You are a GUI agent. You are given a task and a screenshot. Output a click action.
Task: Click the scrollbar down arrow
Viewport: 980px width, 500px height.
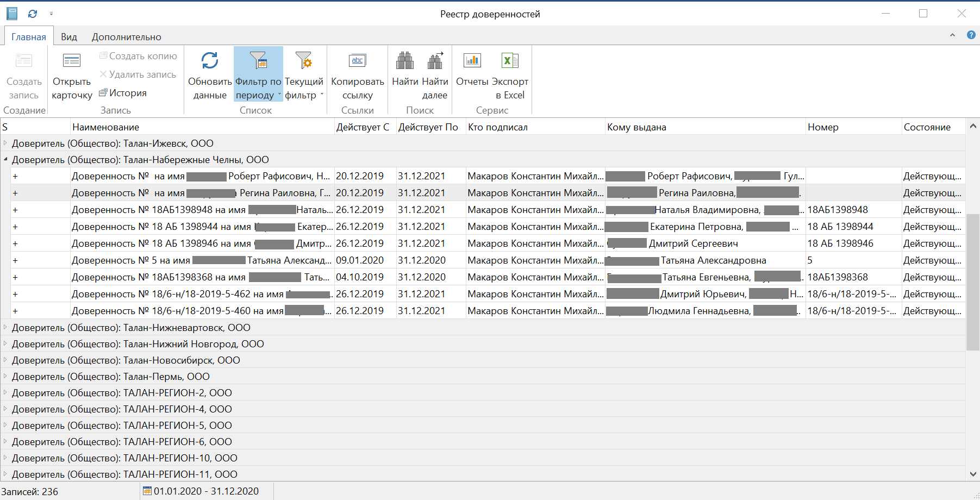tap(973, 474)
